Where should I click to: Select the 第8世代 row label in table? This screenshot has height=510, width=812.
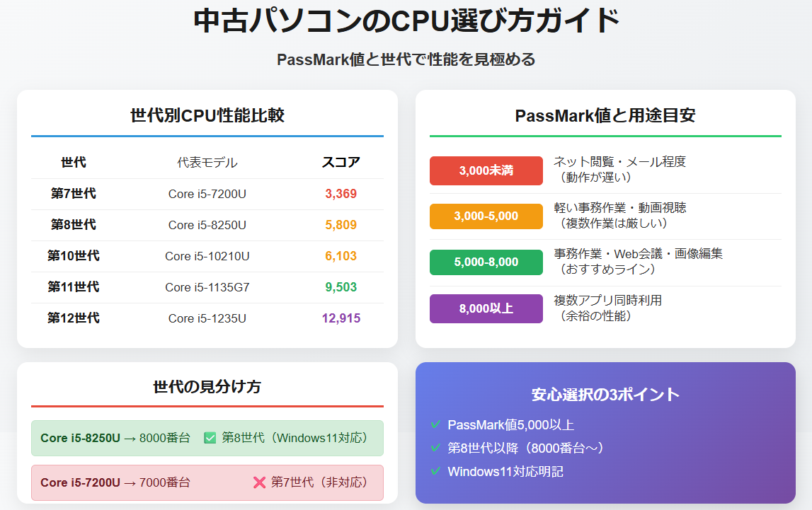(x=74, y=224)
